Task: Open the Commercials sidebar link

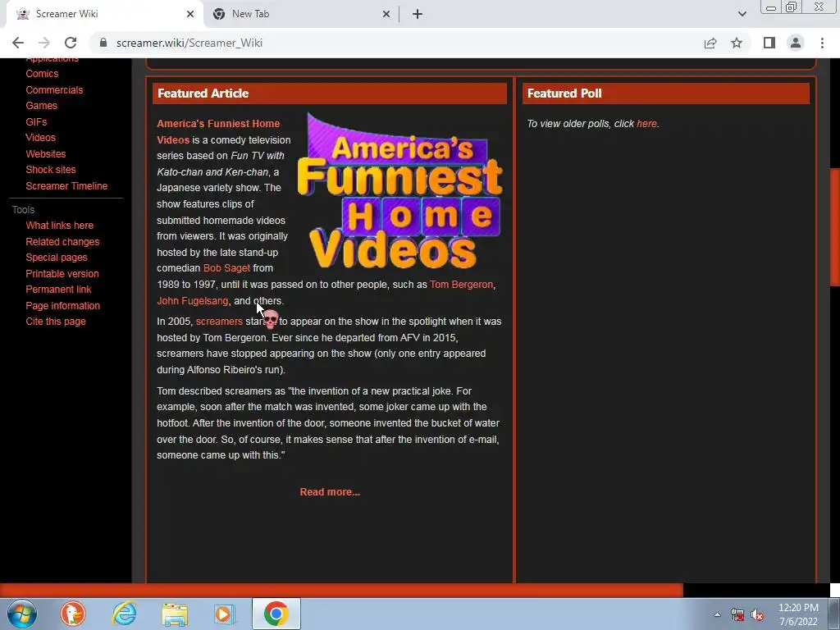Action: [54, 90]
